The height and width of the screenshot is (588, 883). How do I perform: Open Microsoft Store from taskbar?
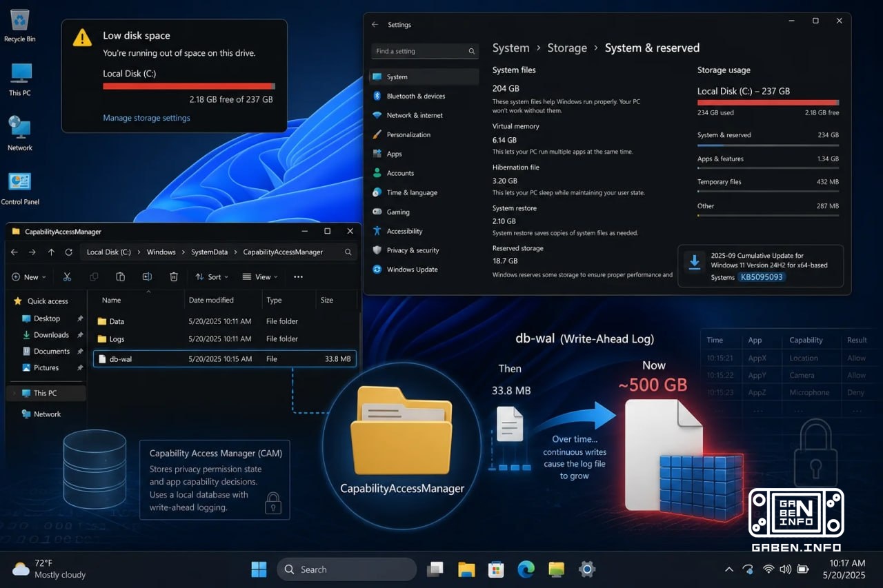point(496,569)
